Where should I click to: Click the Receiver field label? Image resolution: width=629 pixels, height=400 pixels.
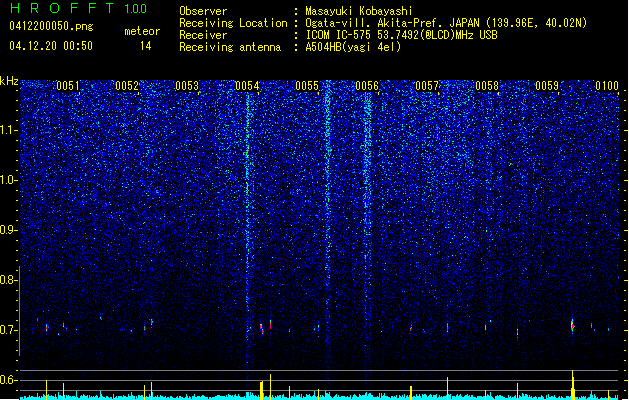(203, 35)
